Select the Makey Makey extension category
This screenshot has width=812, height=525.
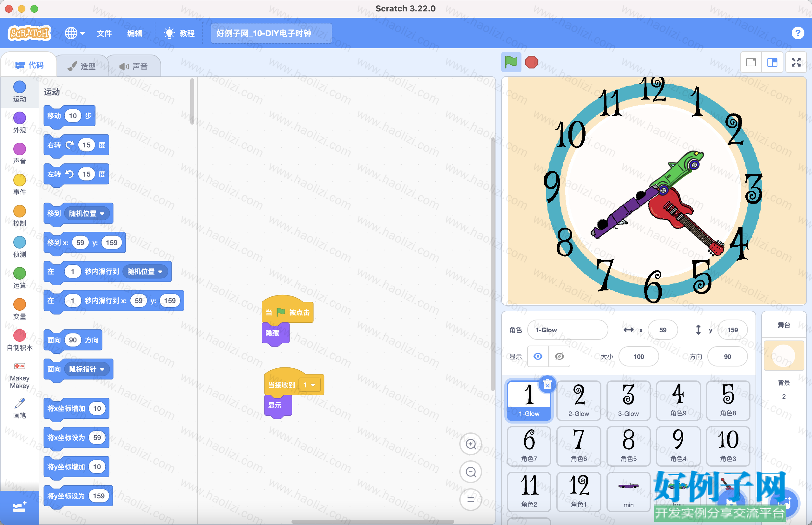click(x=19, y=375)
